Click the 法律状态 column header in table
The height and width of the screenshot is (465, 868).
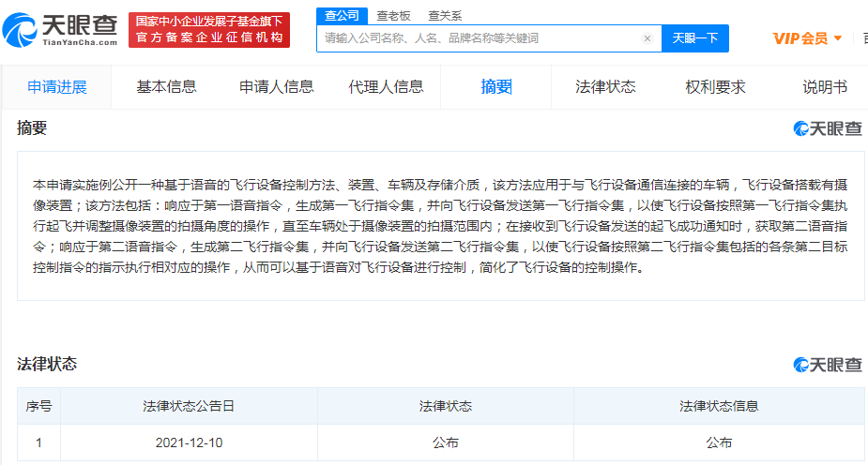click(x=446, y=406)
